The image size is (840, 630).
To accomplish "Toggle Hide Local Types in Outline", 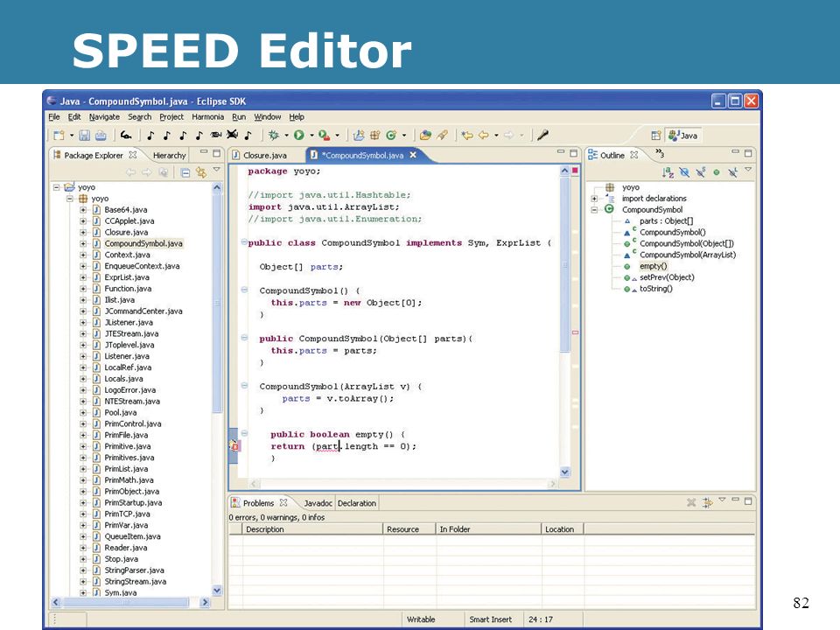I will point(733,172).
